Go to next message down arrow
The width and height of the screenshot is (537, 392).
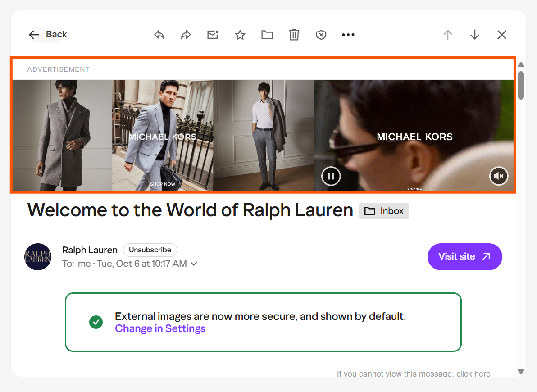tap(475, 35)
